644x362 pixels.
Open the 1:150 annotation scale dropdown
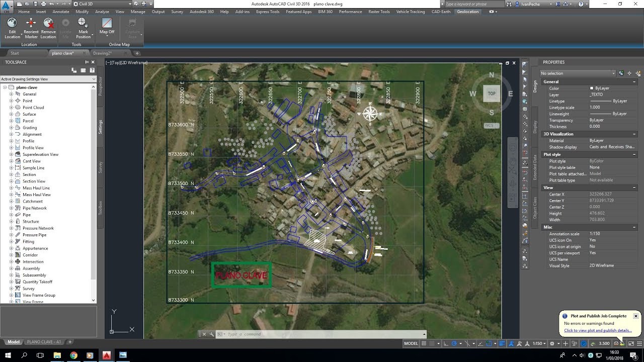[x=539, y=343]
